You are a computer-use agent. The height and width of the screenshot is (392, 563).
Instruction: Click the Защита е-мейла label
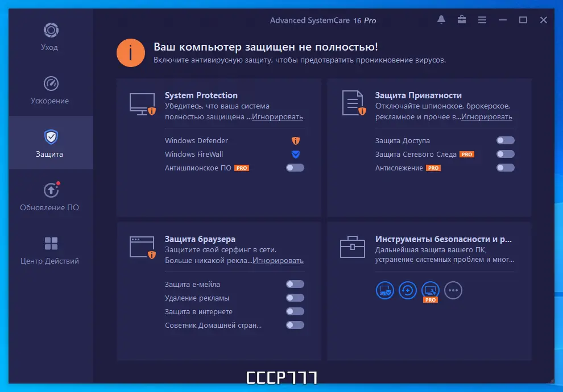point(192,285)
